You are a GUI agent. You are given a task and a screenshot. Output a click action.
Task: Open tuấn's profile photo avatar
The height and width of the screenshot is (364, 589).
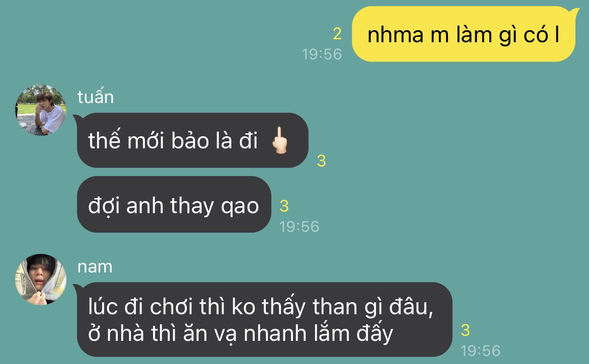click(41, 110)
